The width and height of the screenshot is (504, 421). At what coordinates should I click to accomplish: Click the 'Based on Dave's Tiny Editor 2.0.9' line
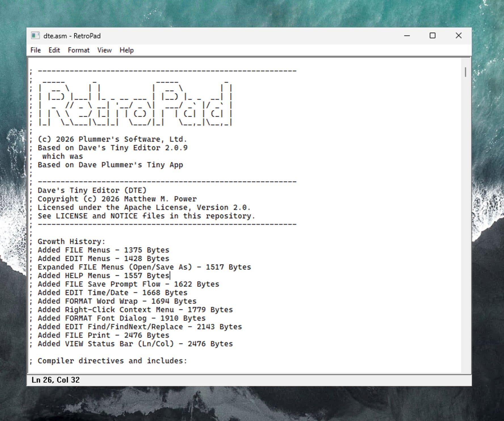coord(112,148)
